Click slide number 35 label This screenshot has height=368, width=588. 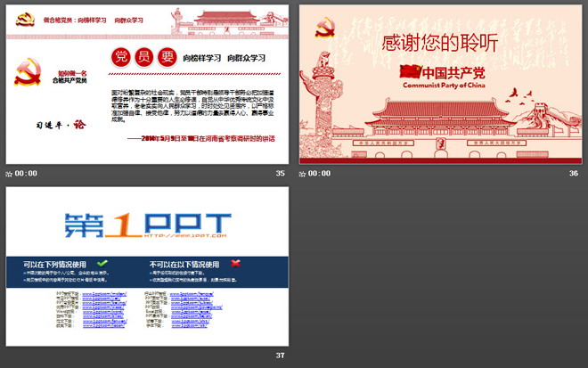[x=280, y=174]
